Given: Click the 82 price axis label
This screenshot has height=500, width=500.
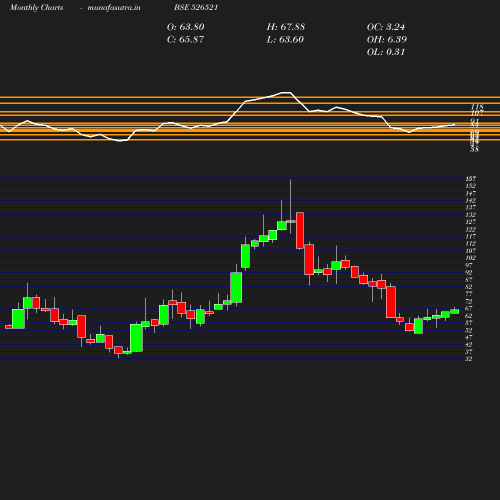Looking at the screenshot, I should (x=469, y=287).
